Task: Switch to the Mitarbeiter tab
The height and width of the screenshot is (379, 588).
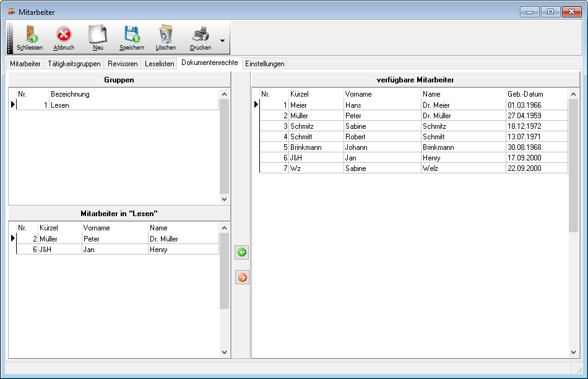Action: pos(25,64)
